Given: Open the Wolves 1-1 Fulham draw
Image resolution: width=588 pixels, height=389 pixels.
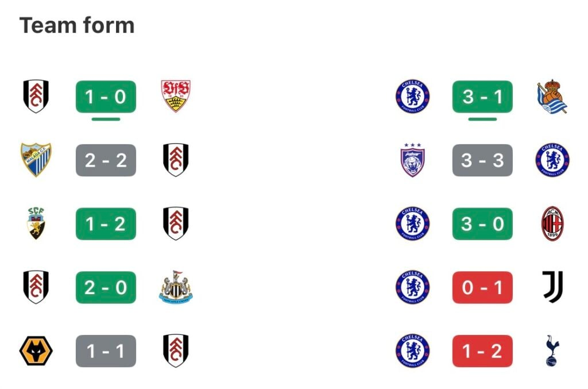Looking at the screenshot, I should [106, 351].
